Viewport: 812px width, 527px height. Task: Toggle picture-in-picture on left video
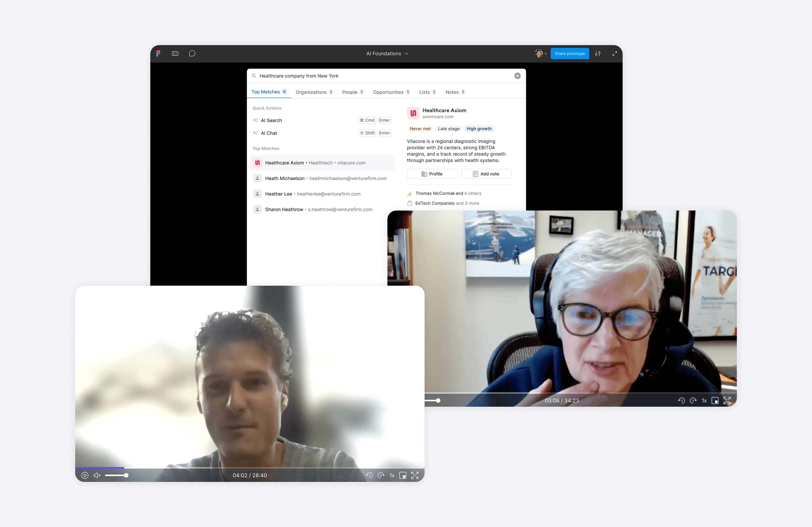403,475
